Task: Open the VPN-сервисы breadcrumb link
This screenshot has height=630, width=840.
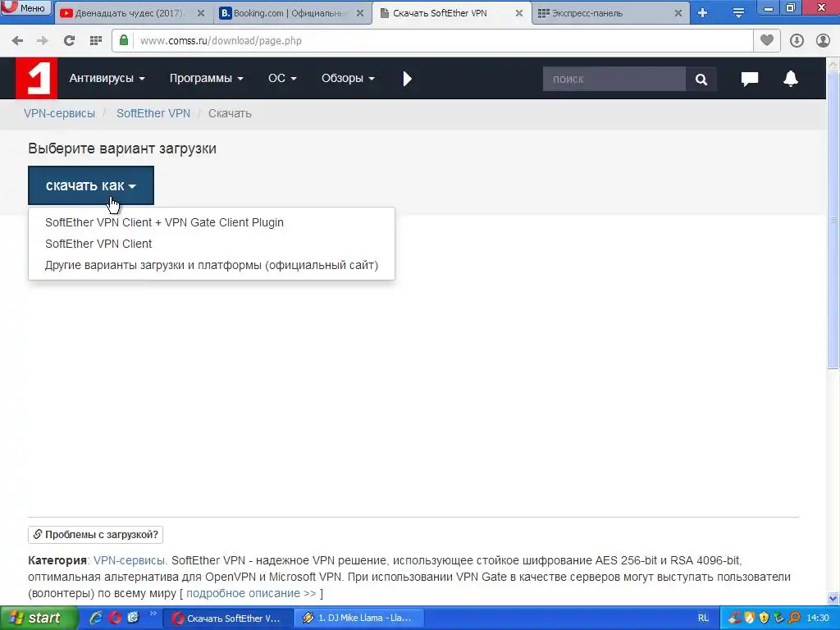Action: click(x=59, y=113)
